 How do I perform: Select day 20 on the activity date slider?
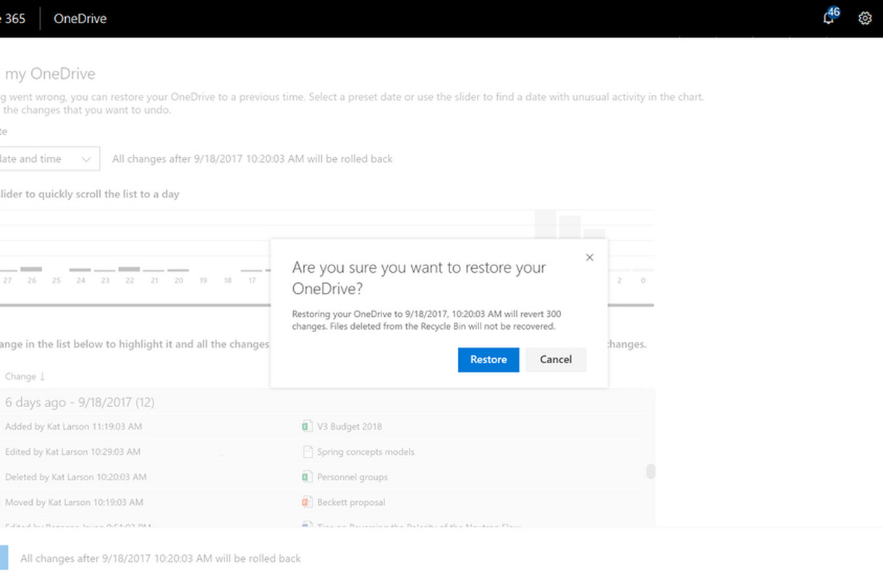[x=178, y=280]
